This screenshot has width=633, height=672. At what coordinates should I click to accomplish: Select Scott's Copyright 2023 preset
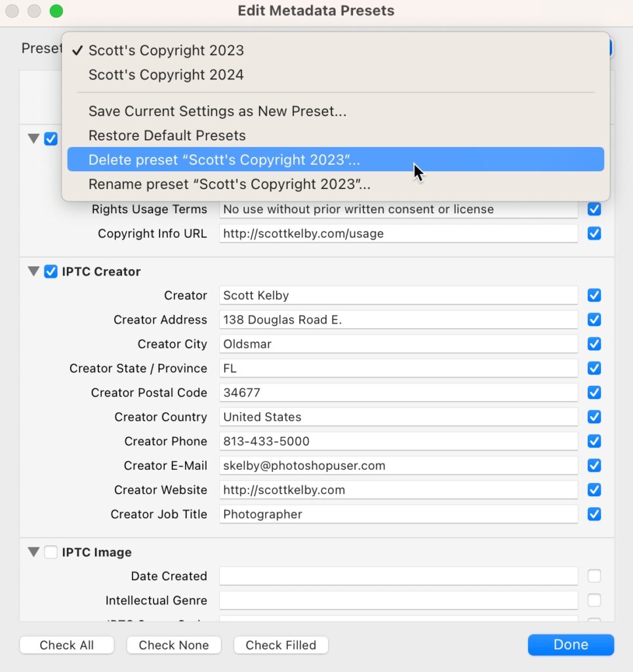(x=335, y=50)
